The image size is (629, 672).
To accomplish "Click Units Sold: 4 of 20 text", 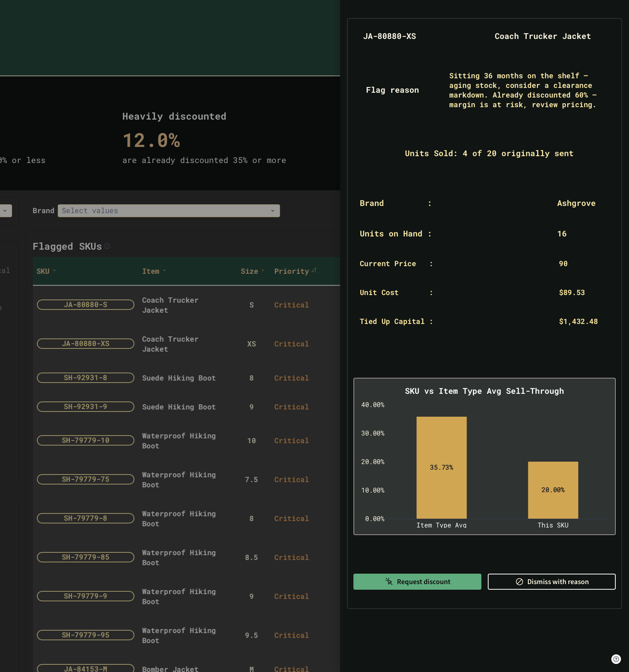I will (x=489, y=153).
